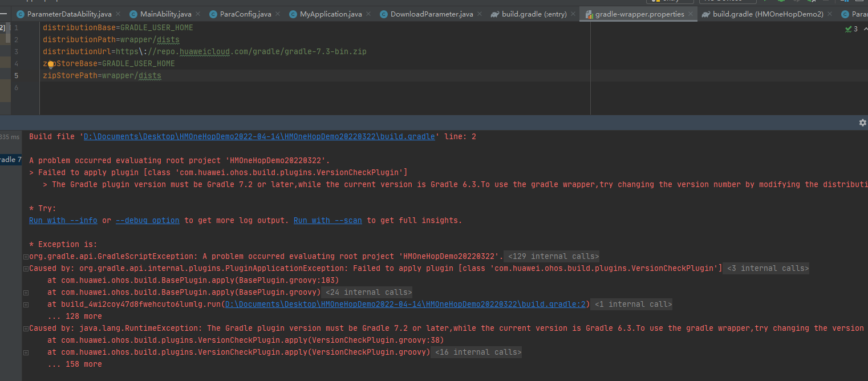Click the class icon on DownloadParameter.java tab
Screen dimensions: 868x381
pos(384,14)
